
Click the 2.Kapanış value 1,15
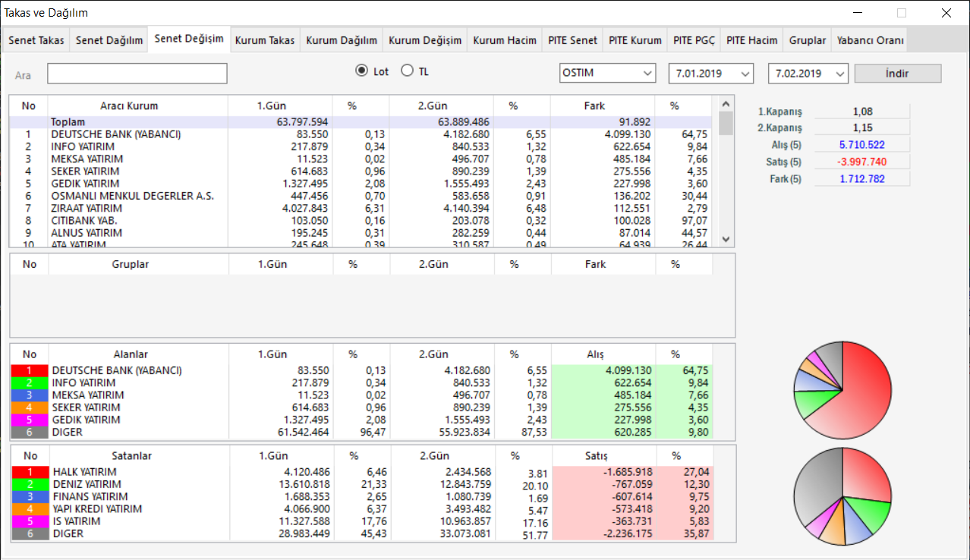click(x=861, y=128)
